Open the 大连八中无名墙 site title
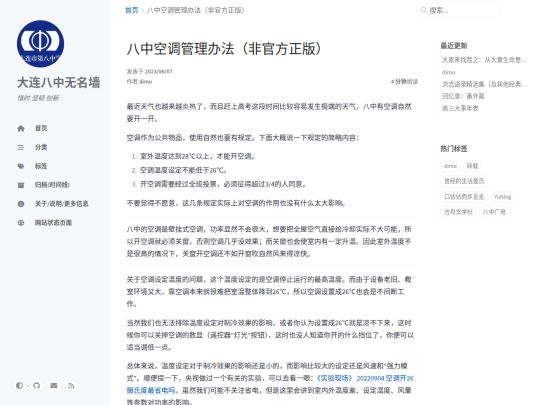 point(59,83)
